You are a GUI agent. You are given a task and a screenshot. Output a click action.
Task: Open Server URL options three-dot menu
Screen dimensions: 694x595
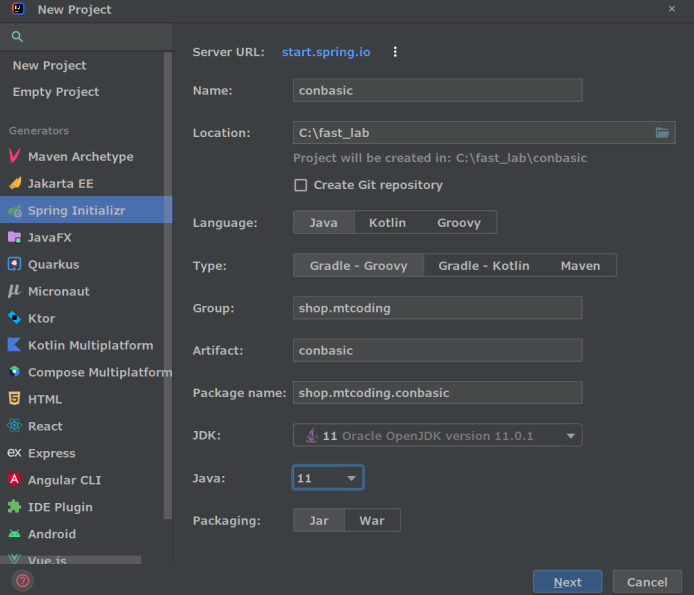(395, 52)
